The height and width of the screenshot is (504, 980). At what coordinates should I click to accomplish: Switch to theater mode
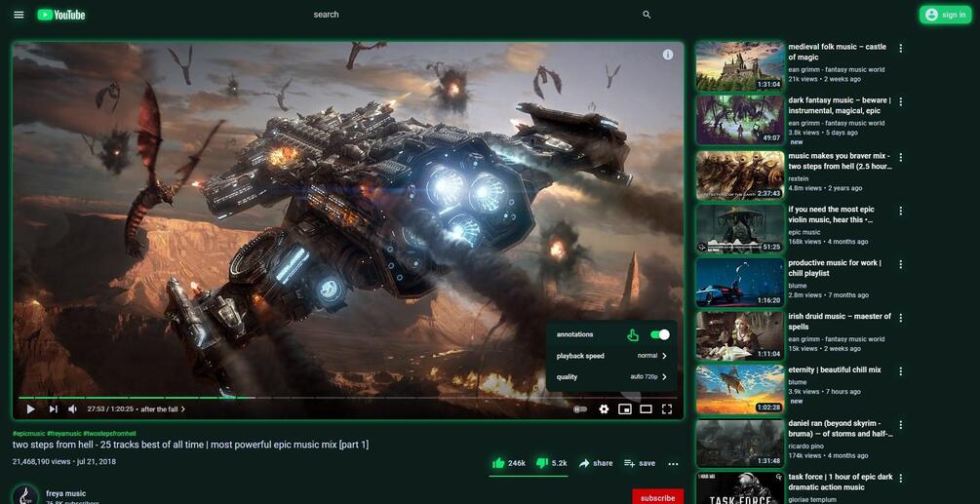point(646,409)
